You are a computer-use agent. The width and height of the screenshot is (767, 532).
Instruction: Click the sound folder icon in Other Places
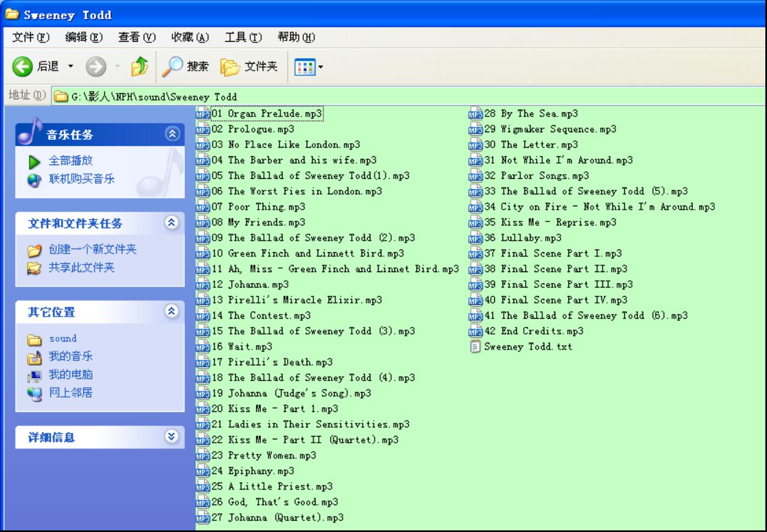pos(35,340)
